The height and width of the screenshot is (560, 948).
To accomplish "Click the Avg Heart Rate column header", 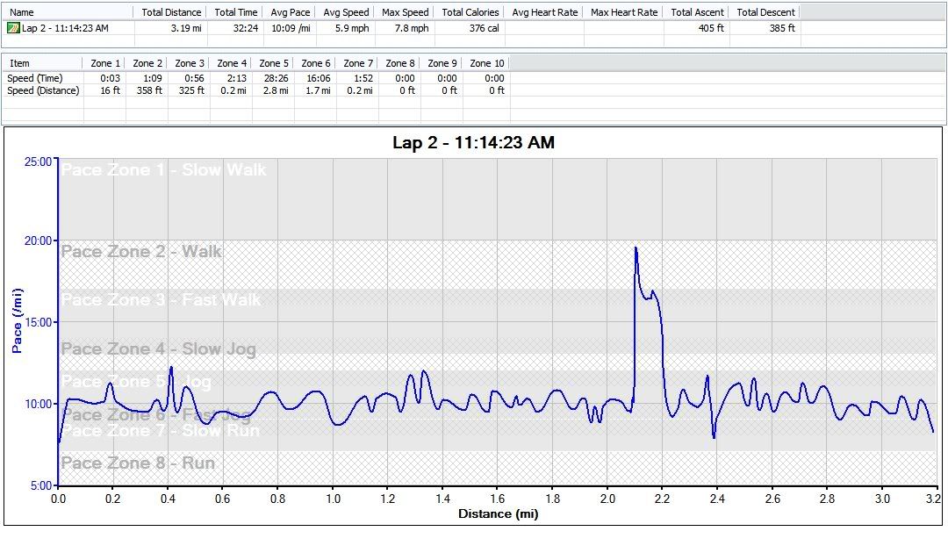I will [544, 12].
